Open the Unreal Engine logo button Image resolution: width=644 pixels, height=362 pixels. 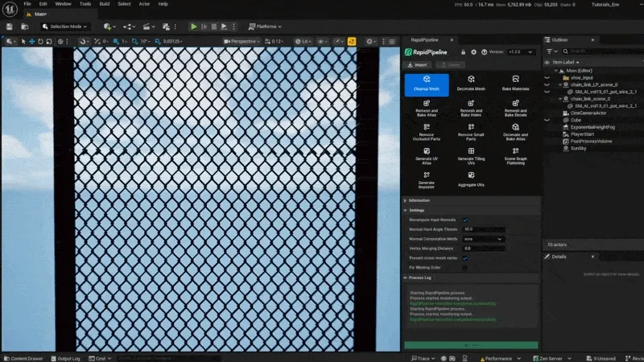(x=10, y=9)
